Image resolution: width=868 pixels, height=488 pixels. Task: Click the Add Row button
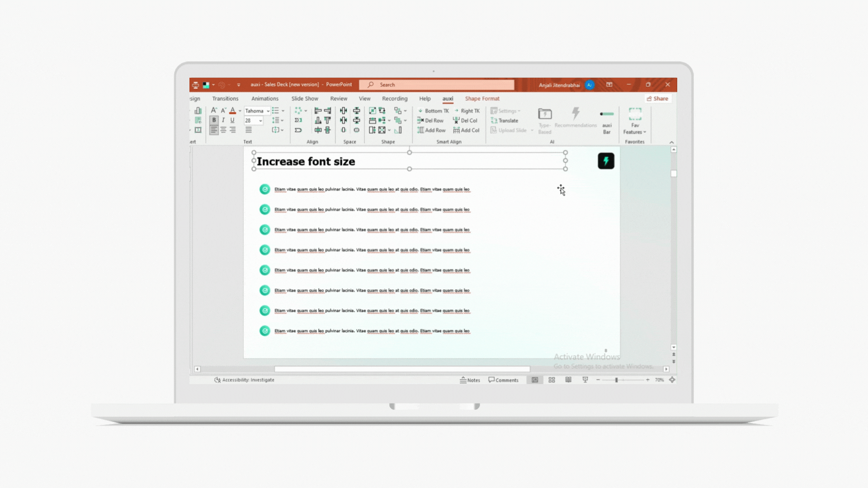[431, 130]
